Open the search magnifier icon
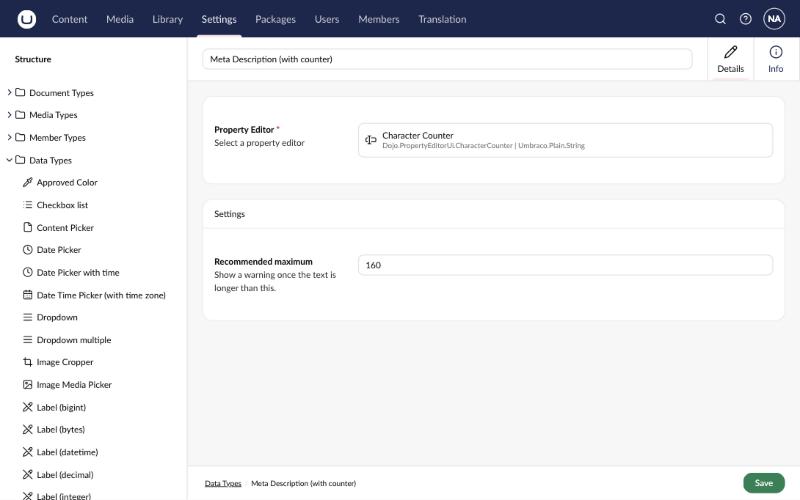The width and height of the screenshot is (800, 500). pos(720,19)
